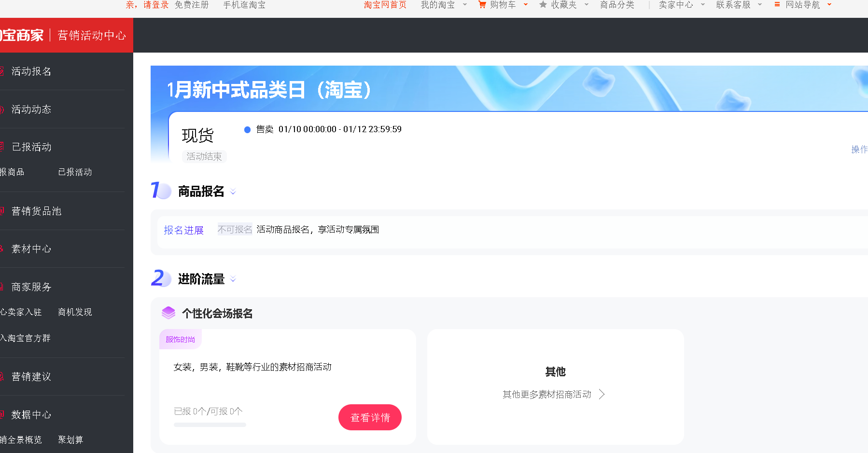Click the 已报 0个/可报 0个 text
Screen dimensions: 868x453
click(x=208, y=412)
